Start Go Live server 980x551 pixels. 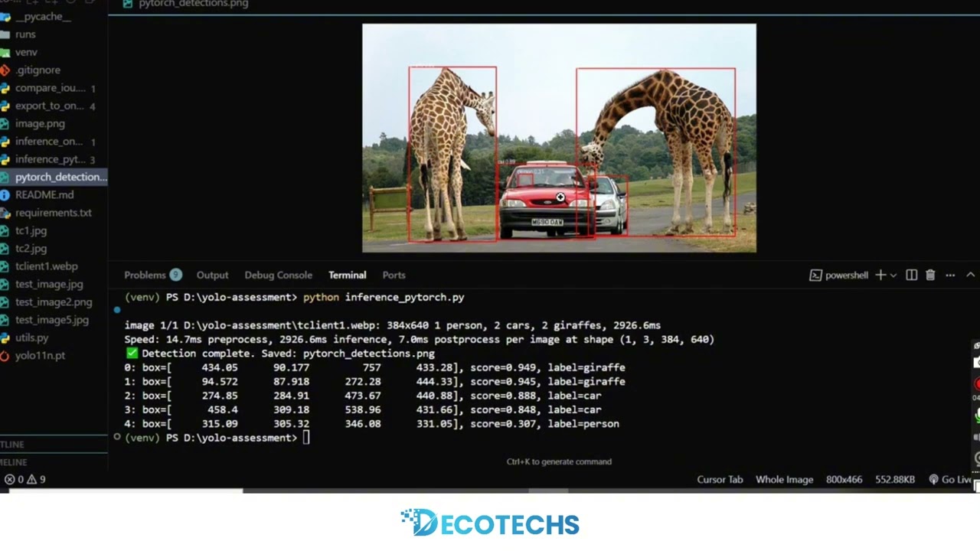950,479
